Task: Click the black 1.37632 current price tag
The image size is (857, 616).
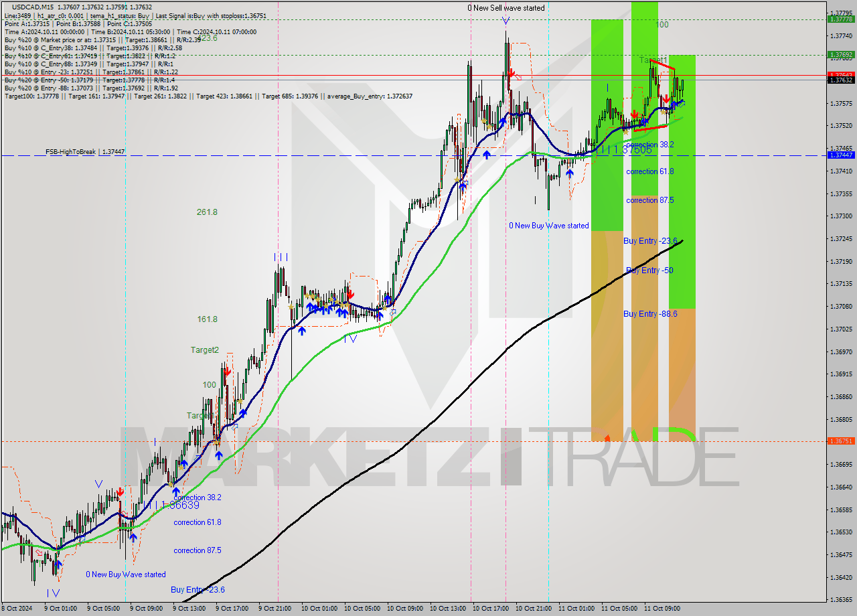Action: point(841,80)
